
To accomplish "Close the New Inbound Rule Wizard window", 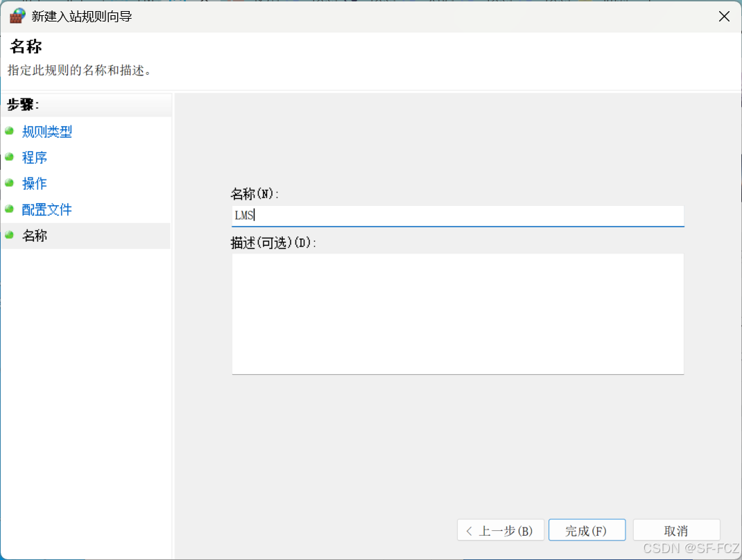I will pos(723,17).
